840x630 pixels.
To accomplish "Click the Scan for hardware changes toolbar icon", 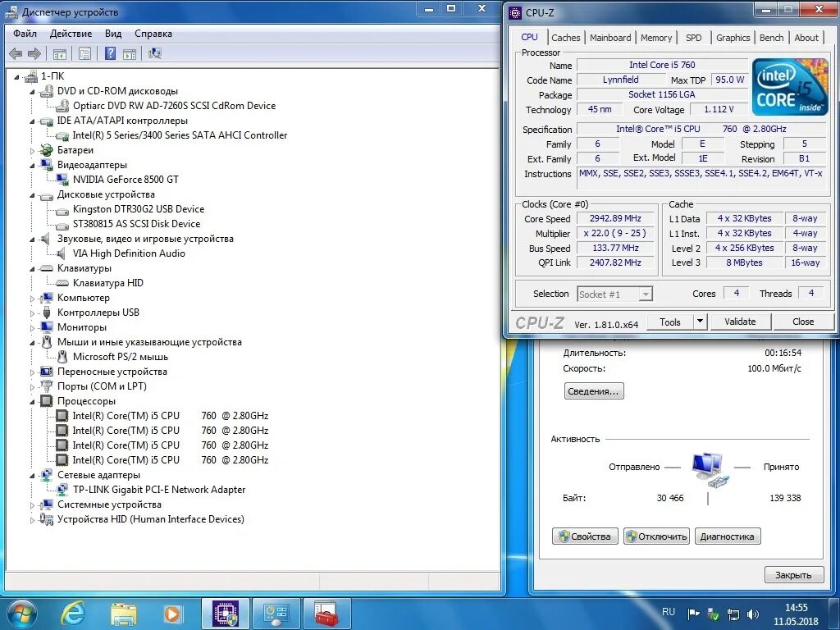I will [x=155, y=53].
